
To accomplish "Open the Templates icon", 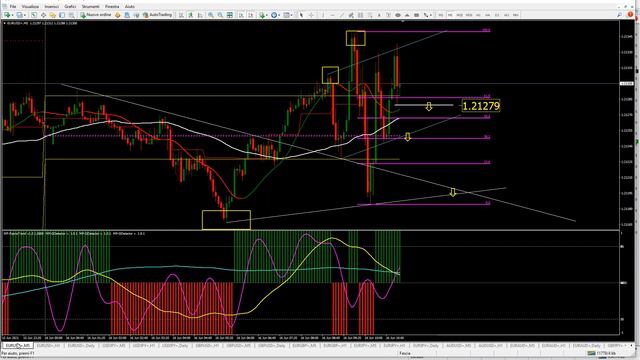I will click(287, 15).
